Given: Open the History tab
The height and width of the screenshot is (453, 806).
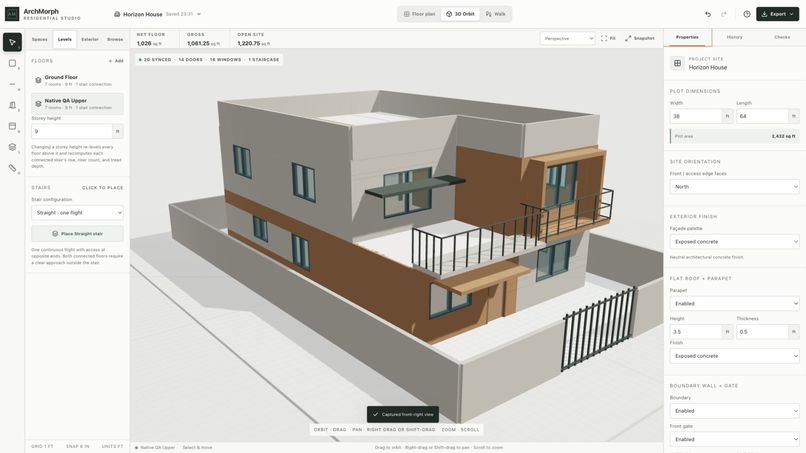Looking at the screenshot, I should coord(735,38).
